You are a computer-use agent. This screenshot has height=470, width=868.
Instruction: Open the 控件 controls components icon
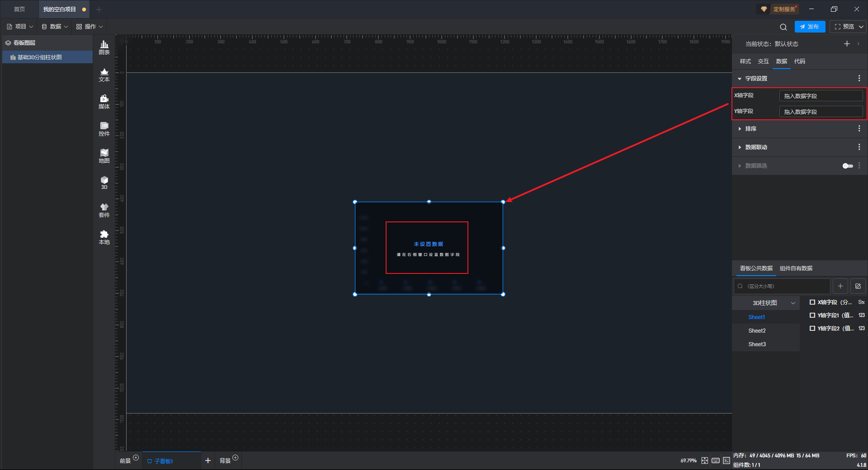104,129
